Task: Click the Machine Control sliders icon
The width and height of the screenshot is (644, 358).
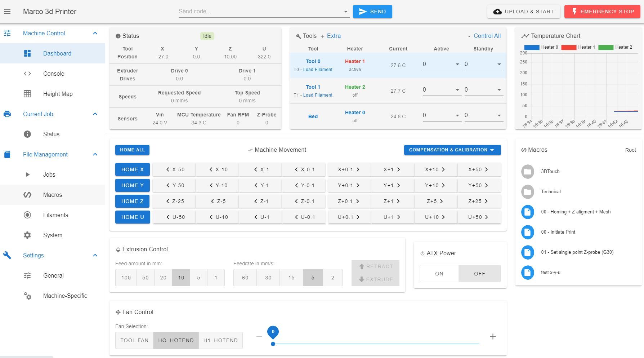Action: (7, 33)
